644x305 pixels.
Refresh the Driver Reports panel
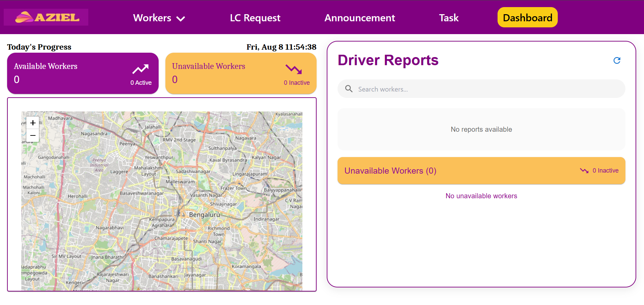tap(617, 60)
